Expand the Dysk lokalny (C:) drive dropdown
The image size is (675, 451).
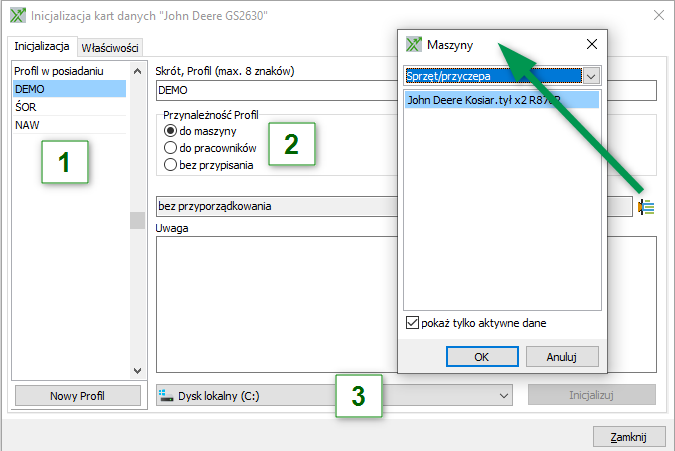[504, 395]
